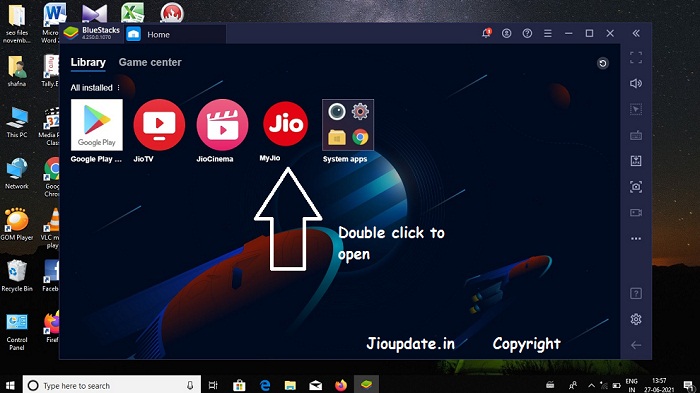Screen dimensions: 700x393
Task: Select the This PC desktop icon
Action: [x=17, y=121]
